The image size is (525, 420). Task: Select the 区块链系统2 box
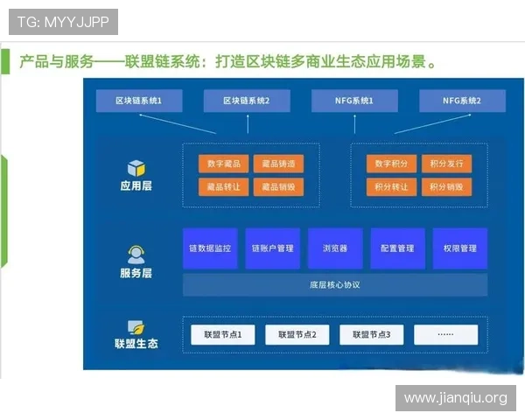pos(247,101)
